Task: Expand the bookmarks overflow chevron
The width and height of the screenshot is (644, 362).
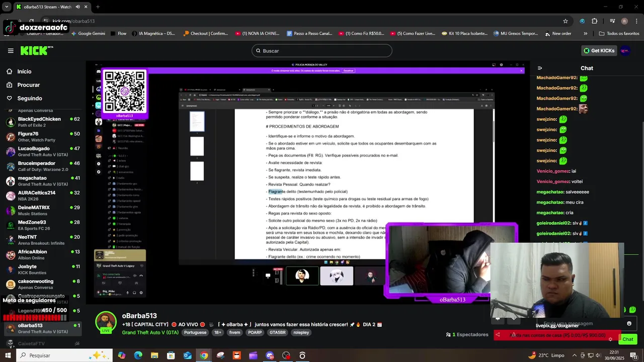Action: tap(585, 34)
